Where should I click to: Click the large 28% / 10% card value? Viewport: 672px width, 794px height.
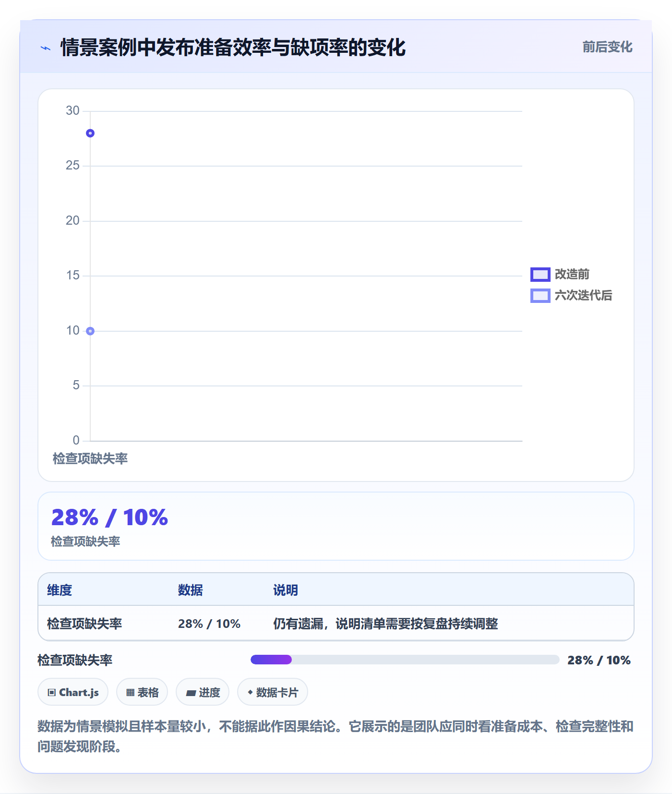pyautogui.click(x=110, y=517)
